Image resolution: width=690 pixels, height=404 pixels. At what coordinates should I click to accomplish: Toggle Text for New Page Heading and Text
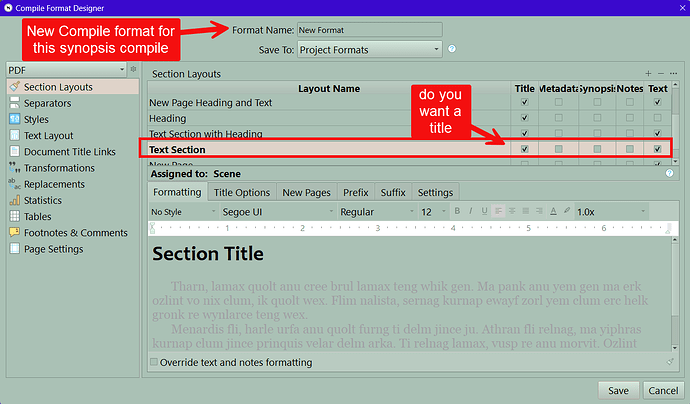click(657, 102)
